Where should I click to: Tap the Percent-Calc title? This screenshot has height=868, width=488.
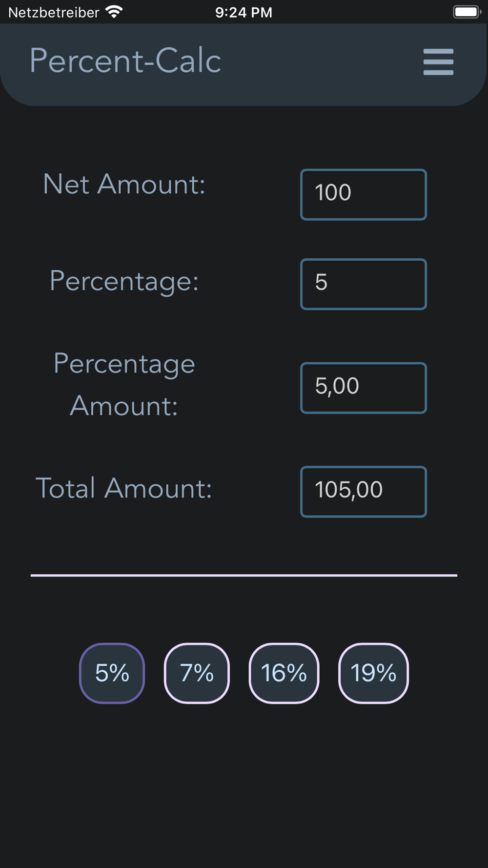tap(125, 61)
